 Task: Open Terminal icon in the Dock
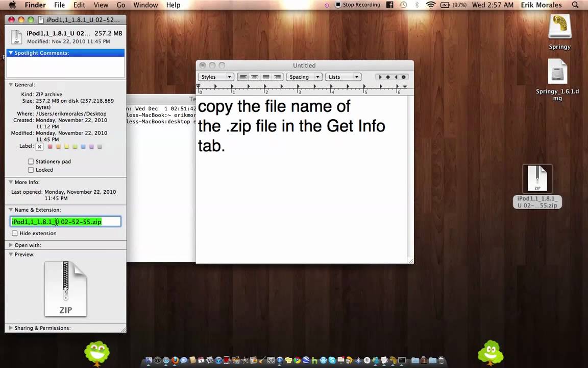click(402, 360)
